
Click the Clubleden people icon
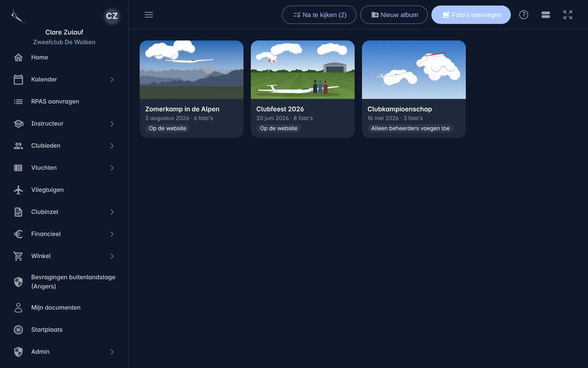pos(18,146)
